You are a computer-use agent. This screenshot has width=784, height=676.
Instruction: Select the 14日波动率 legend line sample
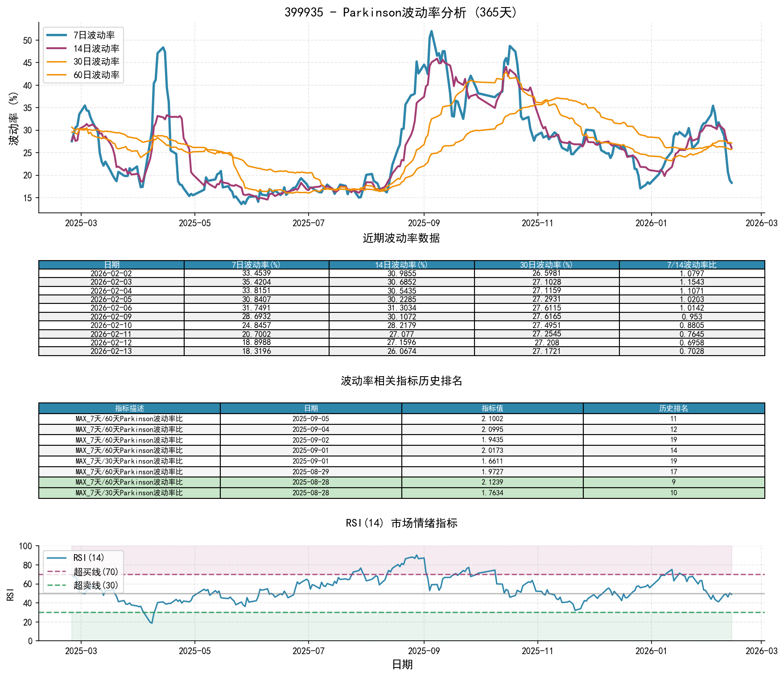(x=57, y=49)
